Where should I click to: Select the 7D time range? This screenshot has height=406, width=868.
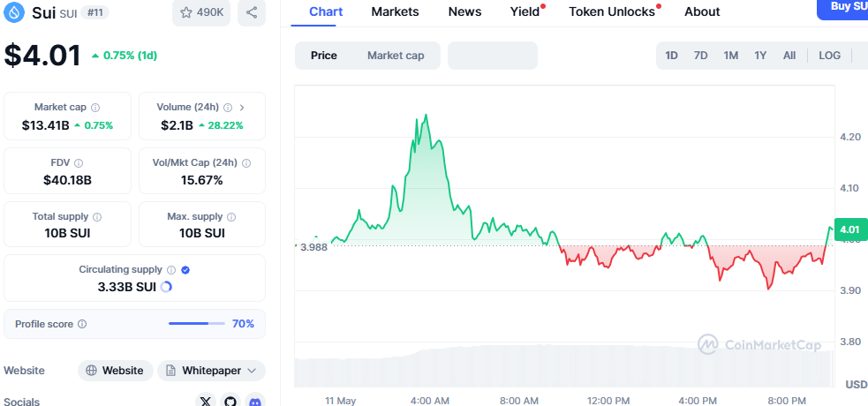(700, 55)
